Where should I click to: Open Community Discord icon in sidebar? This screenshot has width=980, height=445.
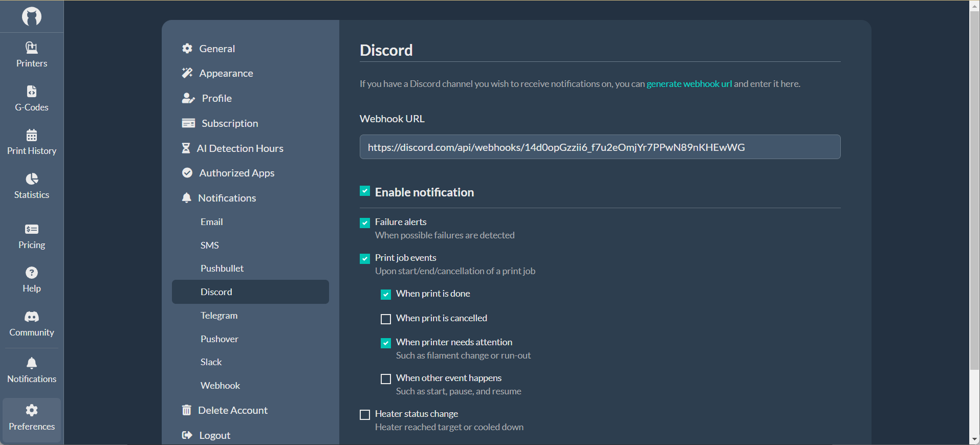click(x=32, y=317)
